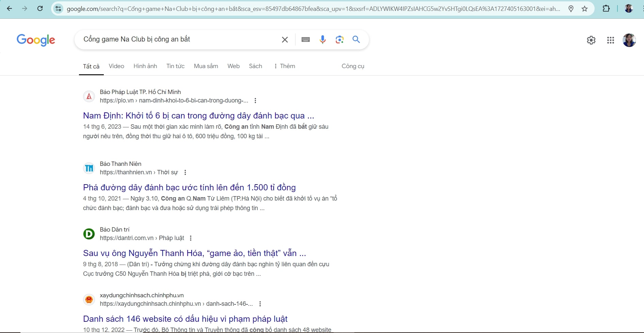
Task: Open Nam Định: Khởi tố 6 bị can link
Action: click(x=198, y=116)
